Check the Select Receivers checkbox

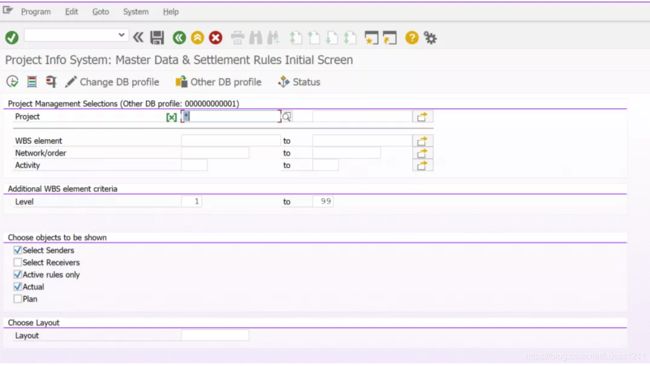[x=17, y=262]
